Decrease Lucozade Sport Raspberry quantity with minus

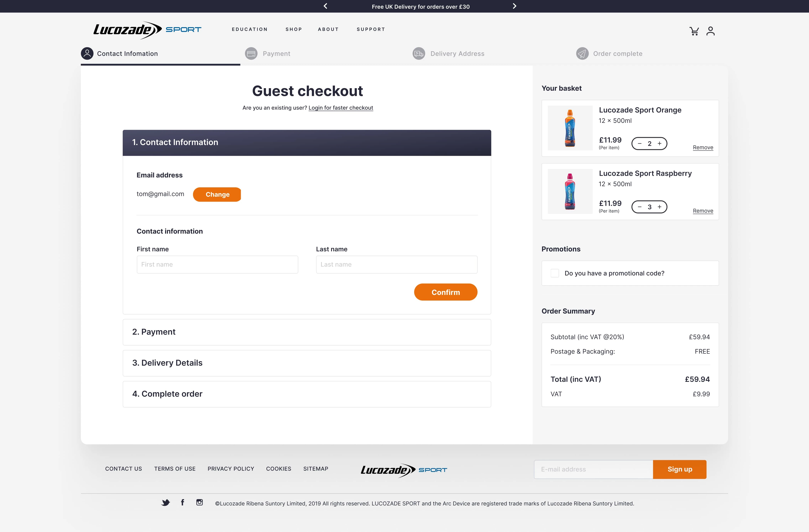click(x=640, y=207)
